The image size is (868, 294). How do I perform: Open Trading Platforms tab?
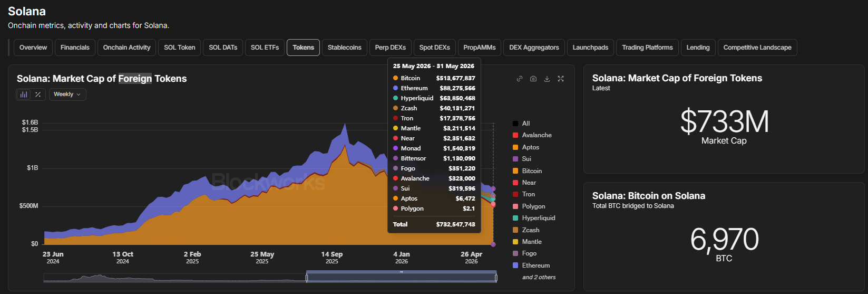click(x=647, y=48)
